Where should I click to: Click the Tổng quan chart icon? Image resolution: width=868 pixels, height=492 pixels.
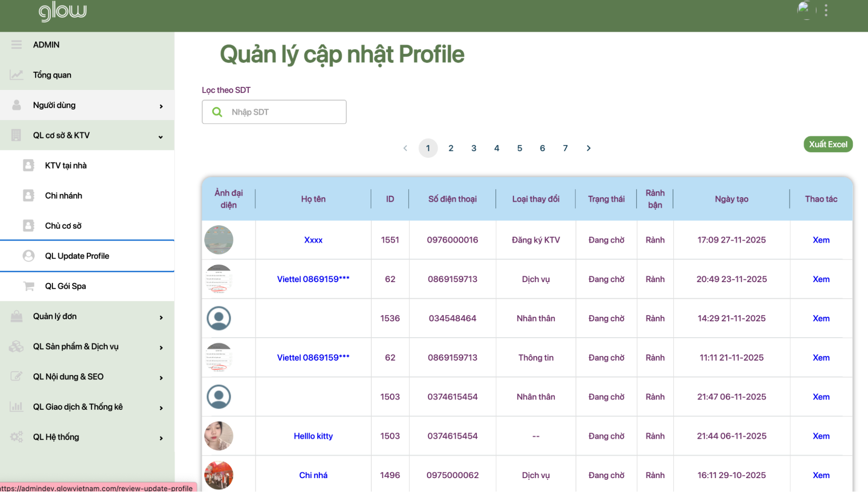pyautogui.click(x=17, y=75)
